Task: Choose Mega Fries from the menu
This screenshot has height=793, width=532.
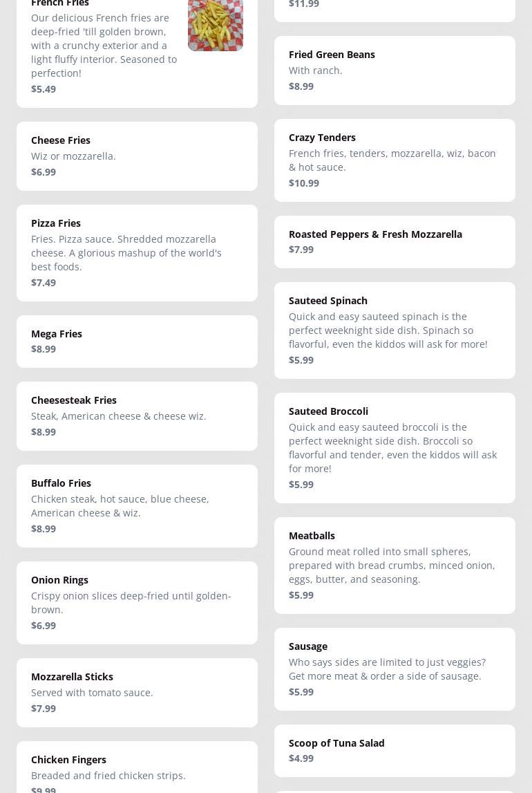Action: [x=137, y=342]
